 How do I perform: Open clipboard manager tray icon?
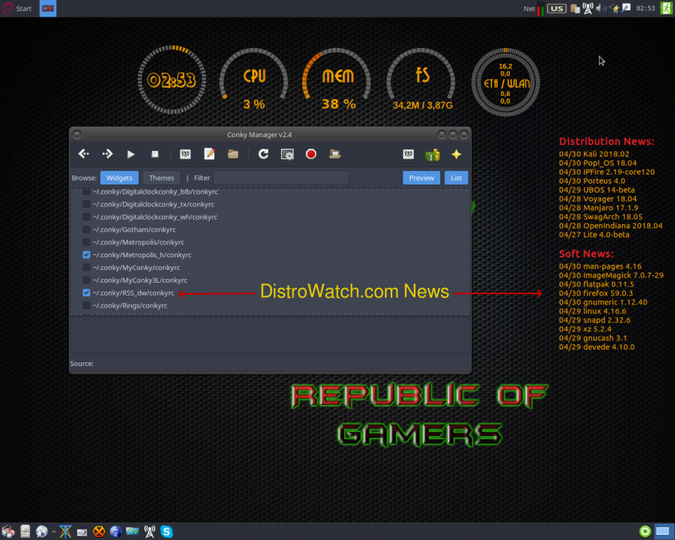(x=575, y=8)
